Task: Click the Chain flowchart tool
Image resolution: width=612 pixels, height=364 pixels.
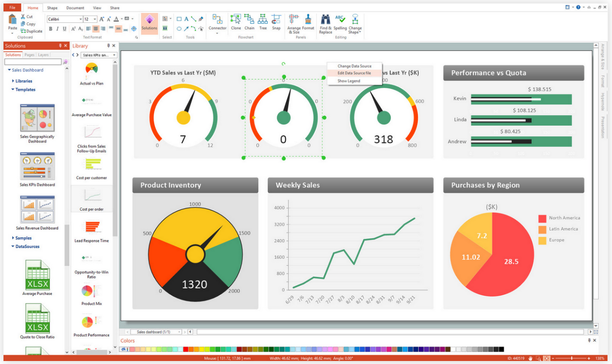Action: click(x=249, y=22)
